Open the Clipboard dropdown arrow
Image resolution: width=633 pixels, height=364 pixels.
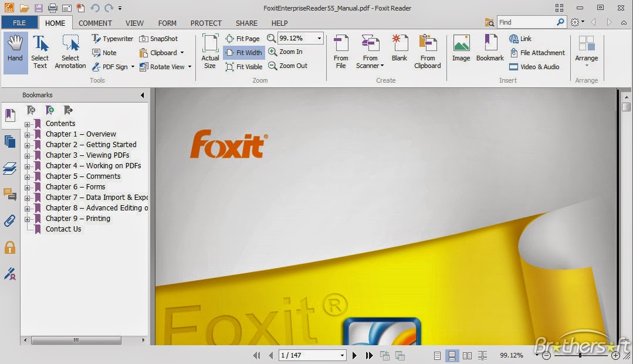(x=182, y=53)
